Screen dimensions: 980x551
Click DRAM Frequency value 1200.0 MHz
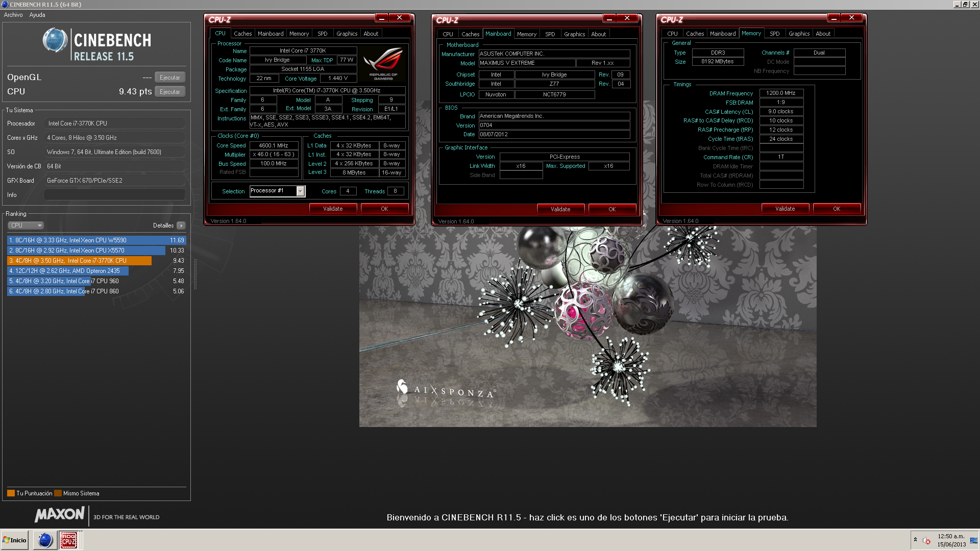tap(781, 93)
